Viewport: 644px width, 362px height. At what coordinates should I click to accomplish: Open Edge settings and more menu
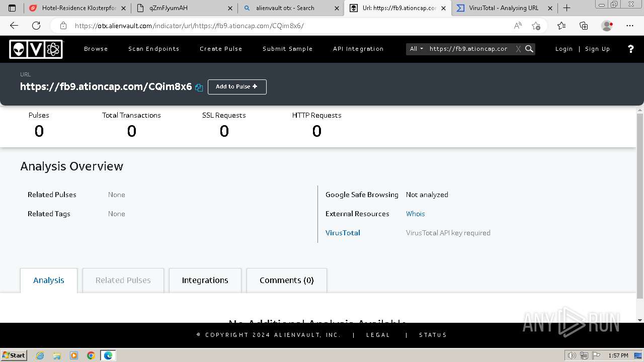click(630, 26)
